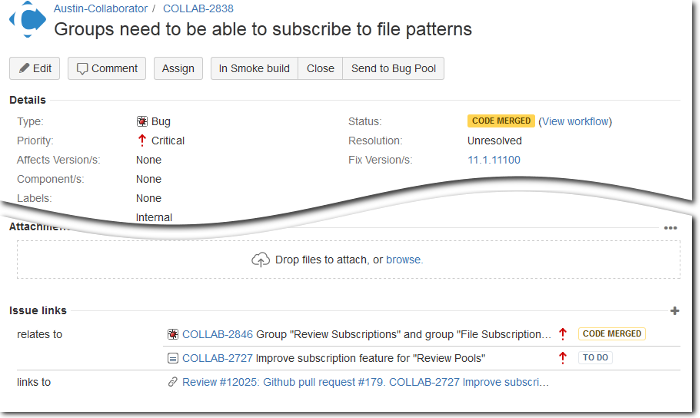Click the upload cloud icon in attachments
This screenshot has height=418, width=700.
[x=260, y=260]
